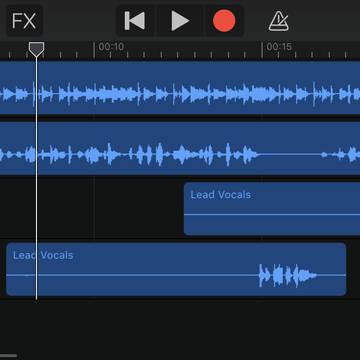Go to beginning with the rewind button
Image resolution: width=360 pixels, height=360 pixels.
[135, 21]
